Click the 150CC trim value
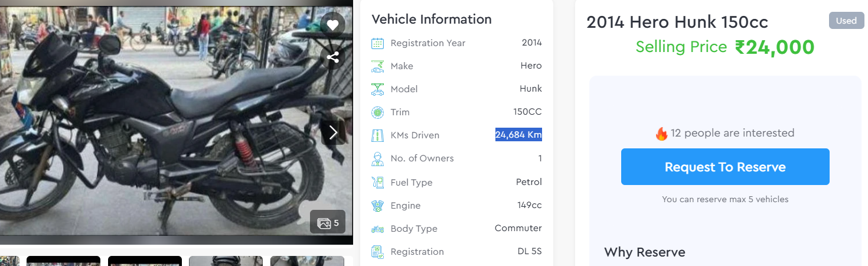Viewport: 868px width, 266px height. click(x=527, y=112)
